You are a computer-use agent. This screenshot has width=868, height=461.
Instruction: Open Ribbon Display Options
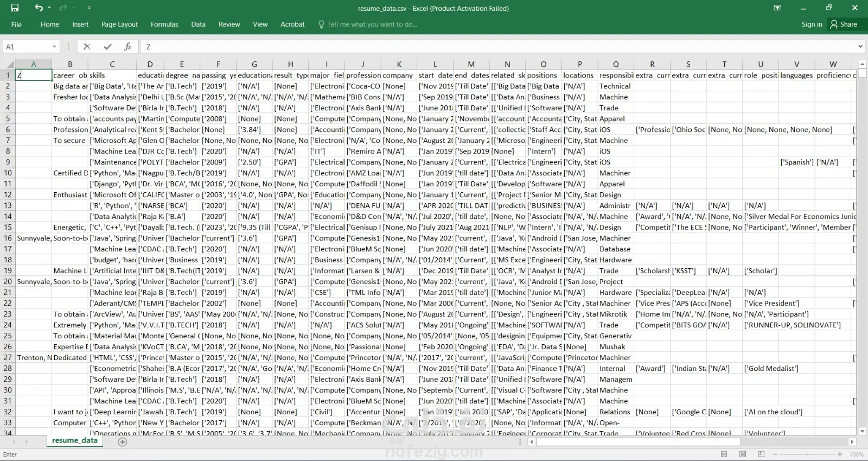[777, 8]
